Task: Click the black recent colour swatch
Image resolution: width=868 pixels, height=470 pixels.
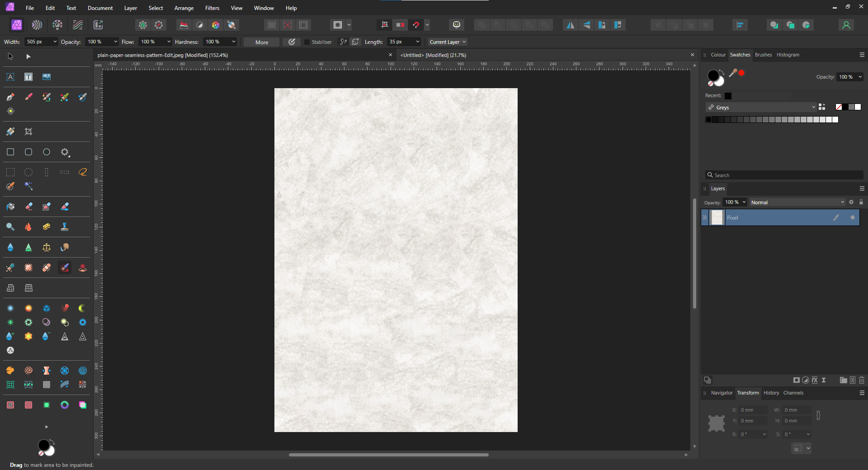Action: (x=728, y=96)
